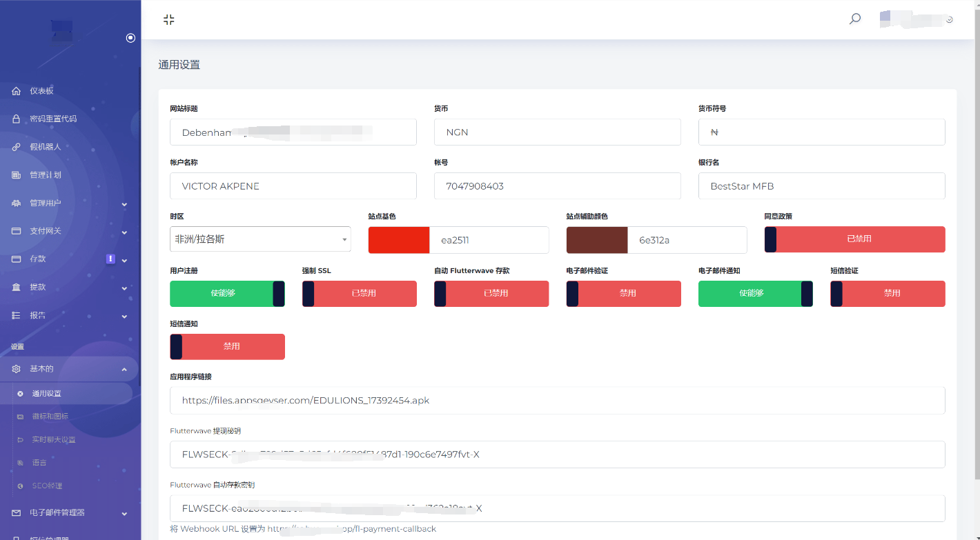Open the 时区 dropdown showing 非洲/拉各斯

(x=260, y=239)
